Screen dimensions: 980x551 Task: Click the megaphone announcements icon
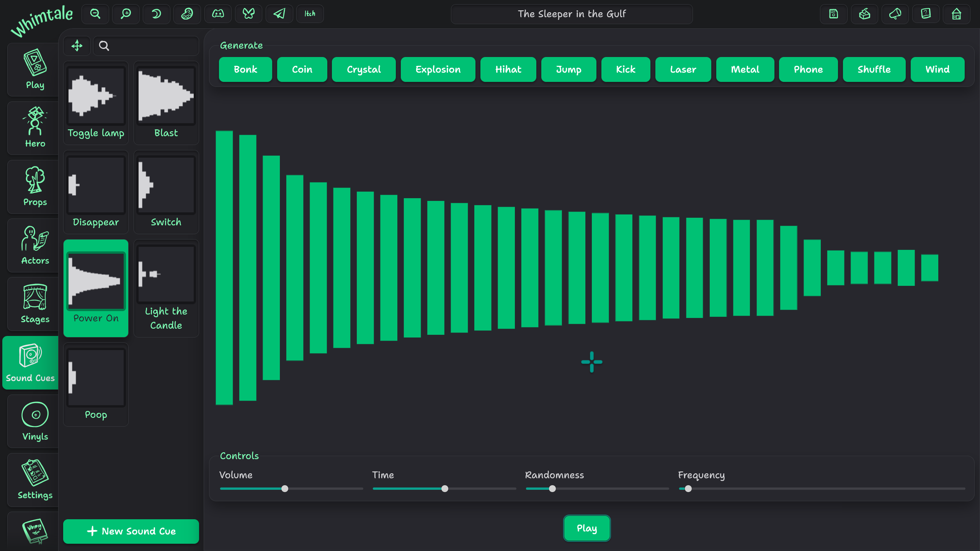(895, 14)
